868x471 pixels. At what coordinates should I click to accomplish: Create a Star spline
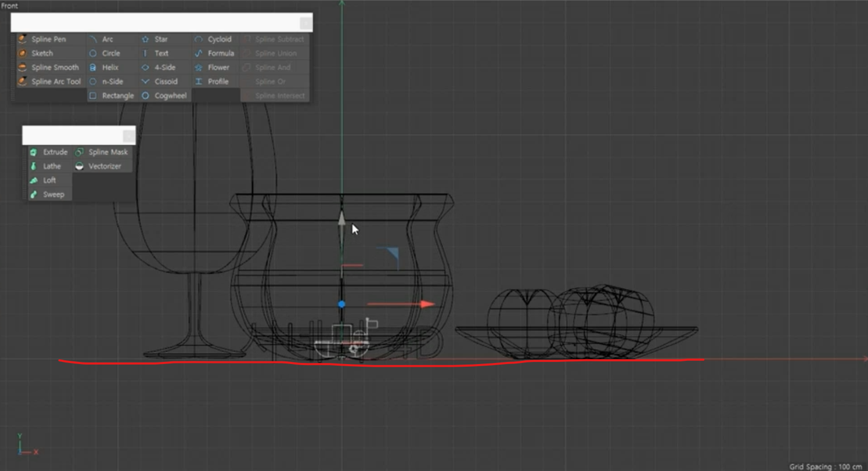[164, 39]
